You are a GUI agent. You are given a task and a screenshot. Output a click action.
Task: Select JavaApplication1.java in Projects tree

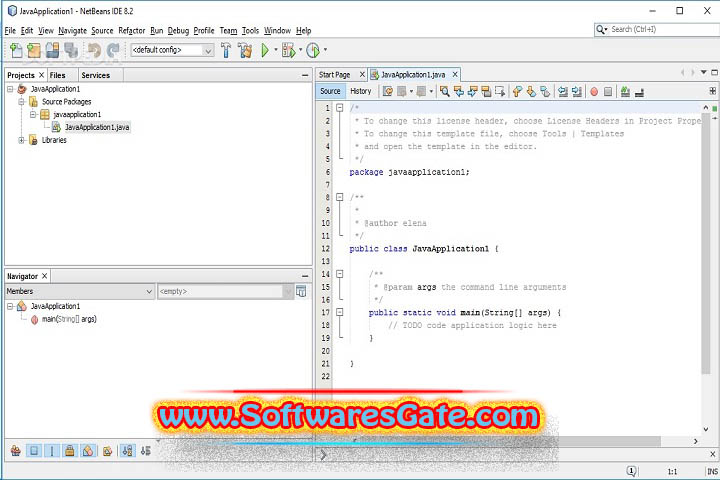97,127
